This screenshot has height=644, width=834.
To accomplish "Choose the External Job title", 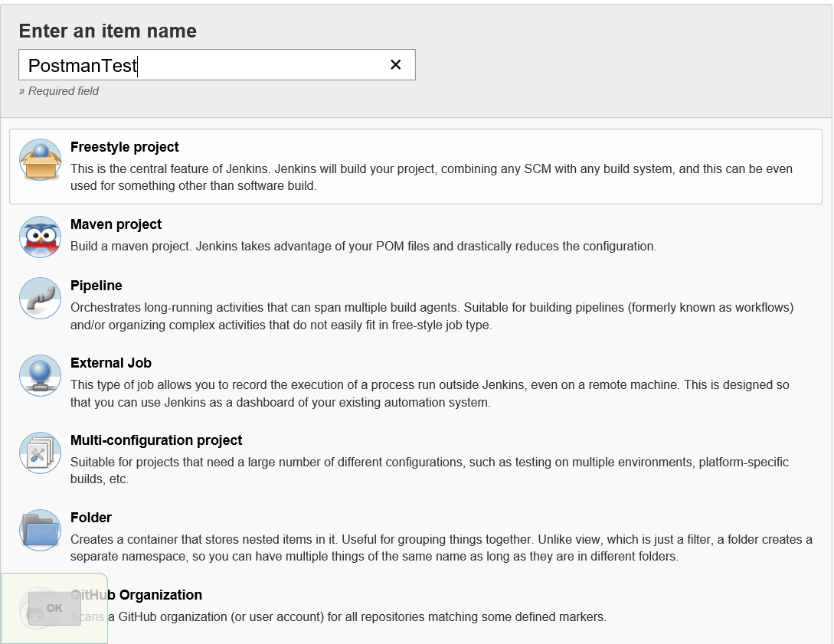I will tap(111, 363).
